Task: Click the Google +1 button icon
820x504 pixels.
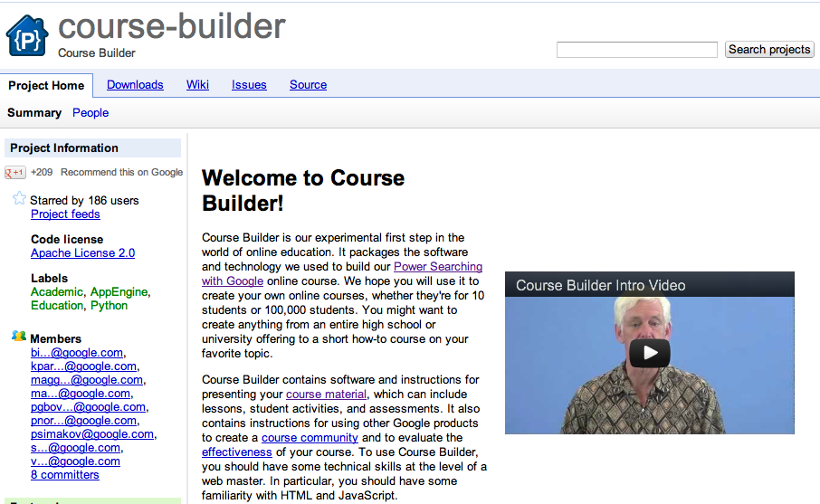Action: point(15,173)
